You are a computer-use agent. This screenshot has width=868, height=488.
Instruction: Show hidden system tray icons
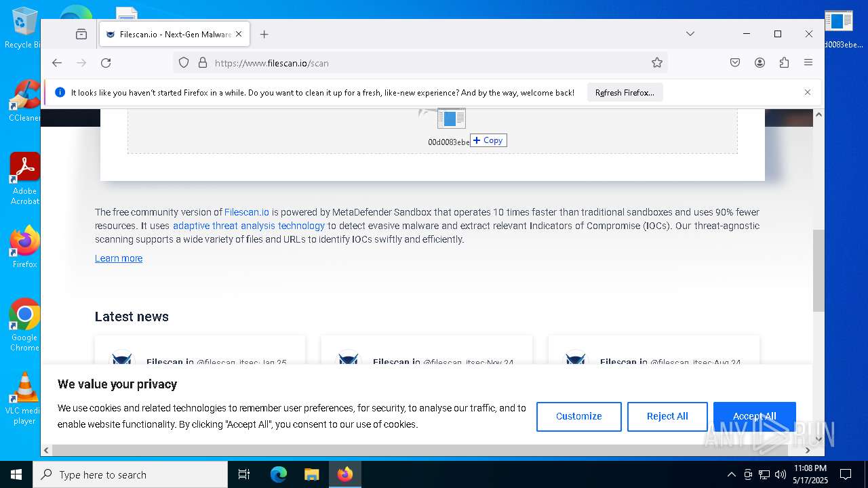click(x=731, y=474)
